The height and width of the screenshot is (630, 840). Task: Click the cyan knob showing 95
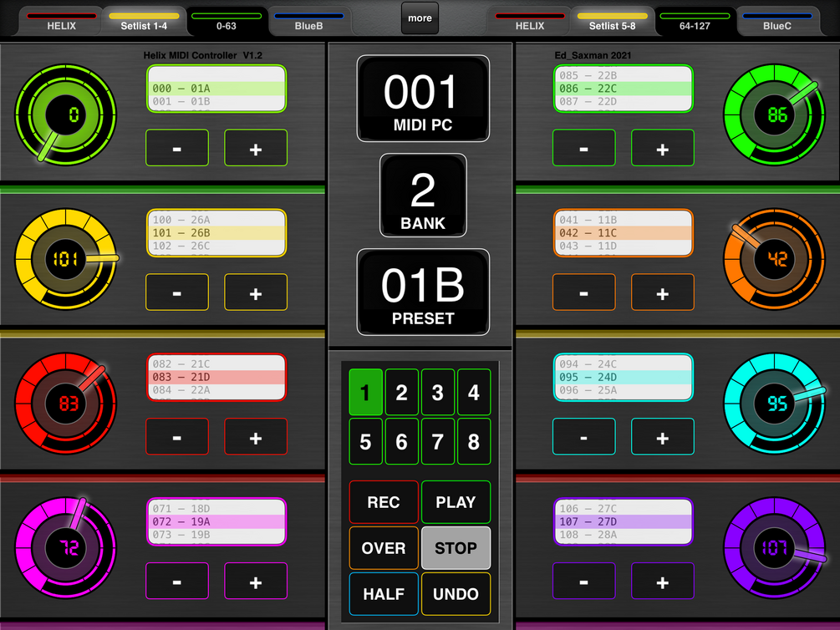775,404
